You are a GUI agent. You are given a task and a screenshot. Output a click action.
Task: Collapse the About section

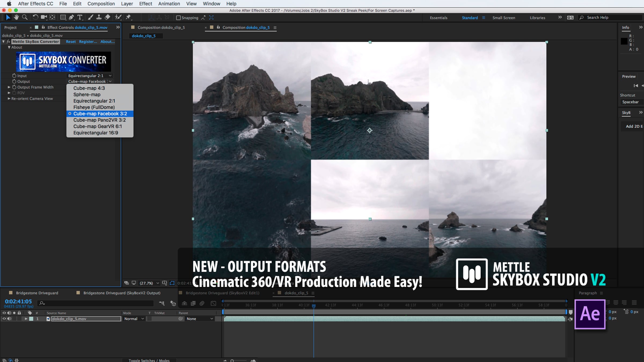tap(9, 47)
